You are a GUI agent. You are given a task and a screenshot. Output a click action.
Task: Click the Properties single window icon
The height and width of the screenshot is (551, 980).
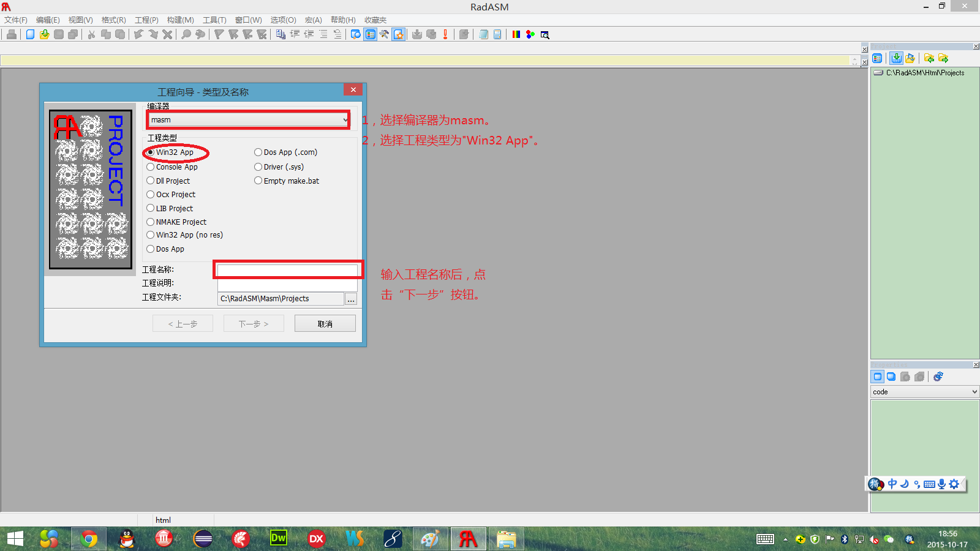pyautogui.click(x=877, y=377)
